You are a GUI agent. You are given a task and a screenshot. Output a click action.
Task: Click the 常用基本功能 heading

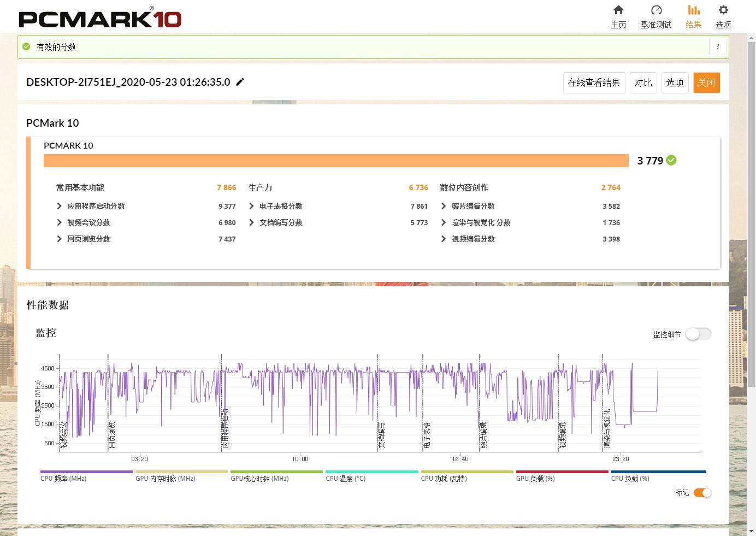coord(80,187)
